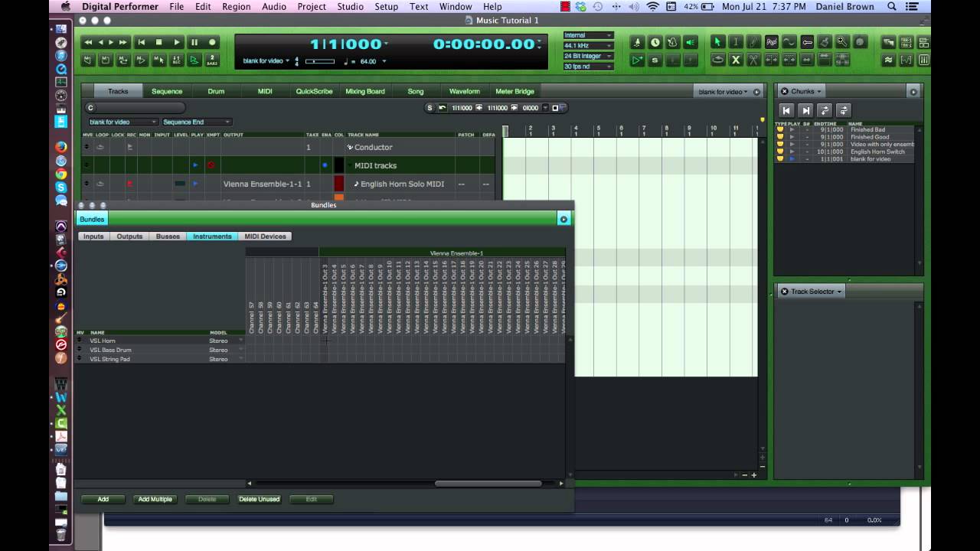Toggle the S solo button in Tracks header
Image resolution: width=980 pixels, height=551 pixels.
click(430, 108)
